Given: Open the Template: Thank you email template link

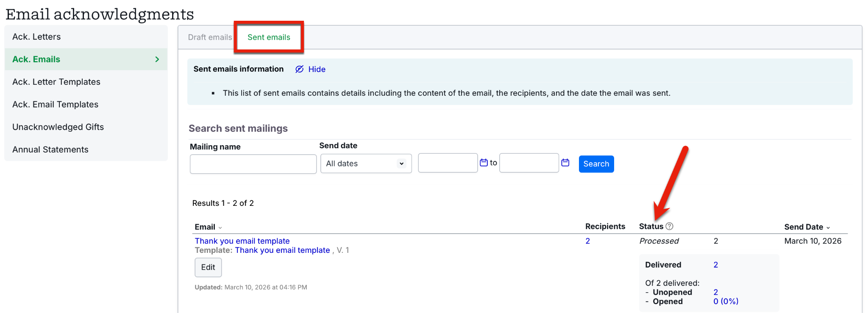Looking at the screenshot, I should 282,250.
